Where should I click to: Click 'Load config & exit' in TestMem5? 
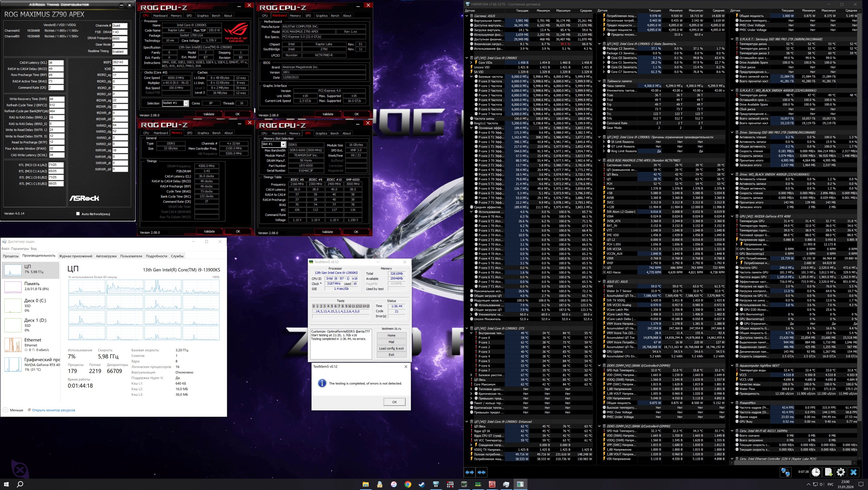[x=391, y=348]
